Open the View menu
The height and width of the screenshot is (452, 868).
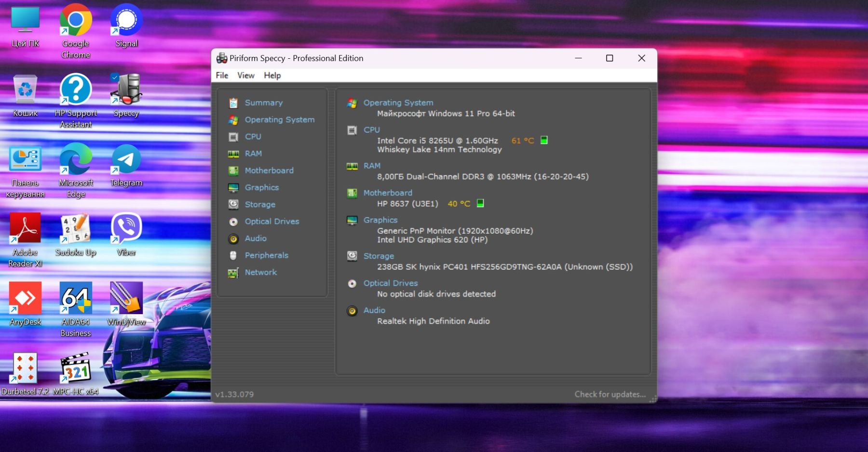pos(246,75)
